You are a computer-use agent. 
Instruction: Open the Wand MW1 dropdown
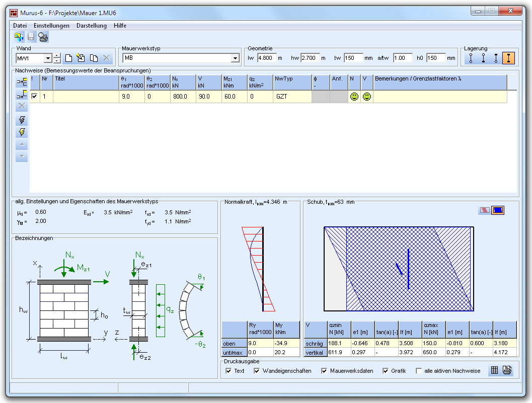coord(48,58)
